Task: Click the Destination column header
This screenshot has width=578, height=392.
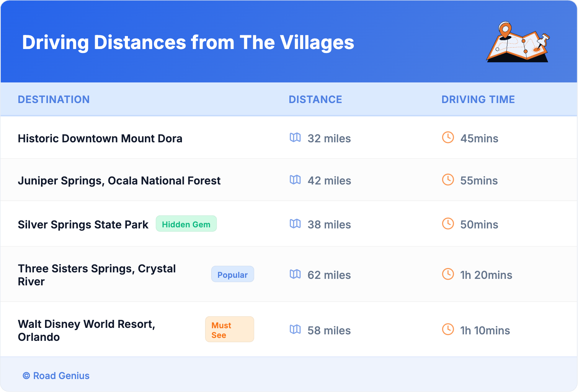Action: (54, 99)
